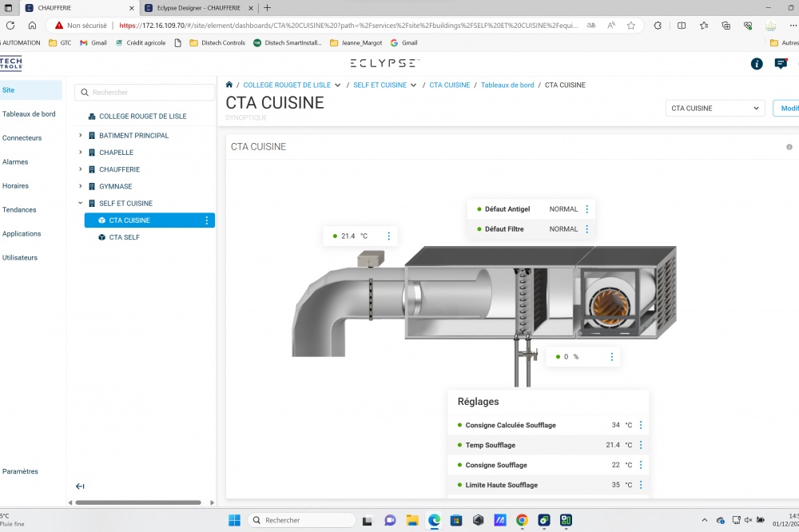Open options menu for CTA CUISINE tree item
The width and height of the screenshot is (799, 532).
tap(206, 220)
